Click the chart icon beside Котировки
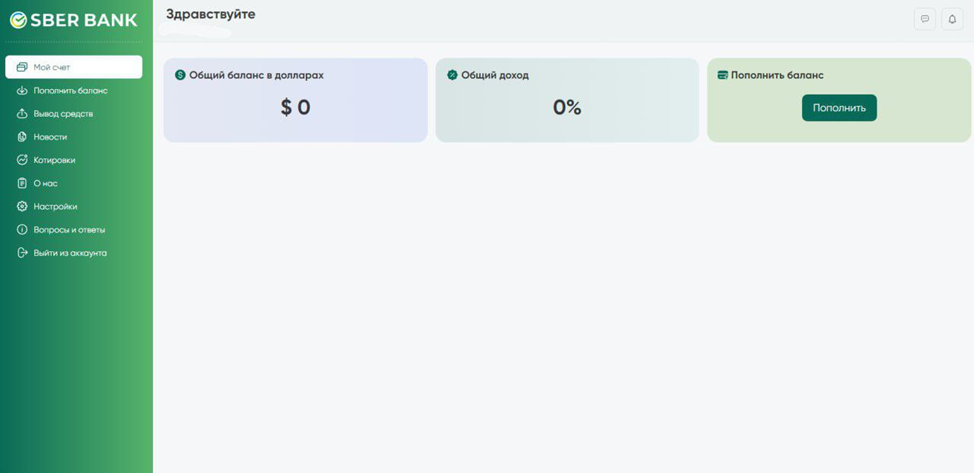Image resolution: width=974 pixels, height=473 pixels. (x=22, y=160)
